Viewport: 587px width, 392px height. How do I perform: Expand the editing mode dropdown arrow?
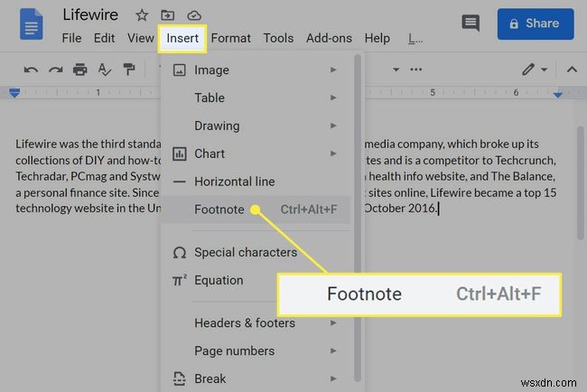point(544,70)
